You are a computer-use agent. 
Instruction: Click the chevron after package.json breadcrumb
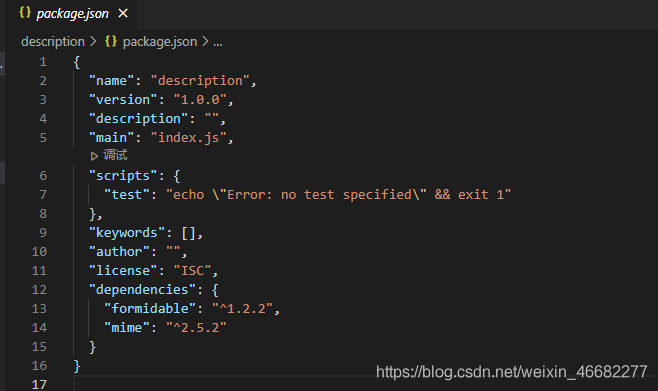[x=205, y=42]
